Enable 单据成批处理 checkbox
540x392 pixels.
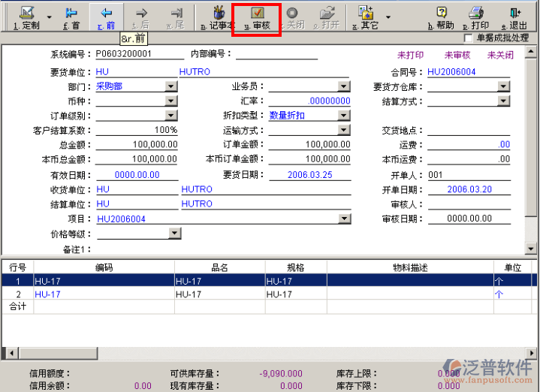[469, 38]
